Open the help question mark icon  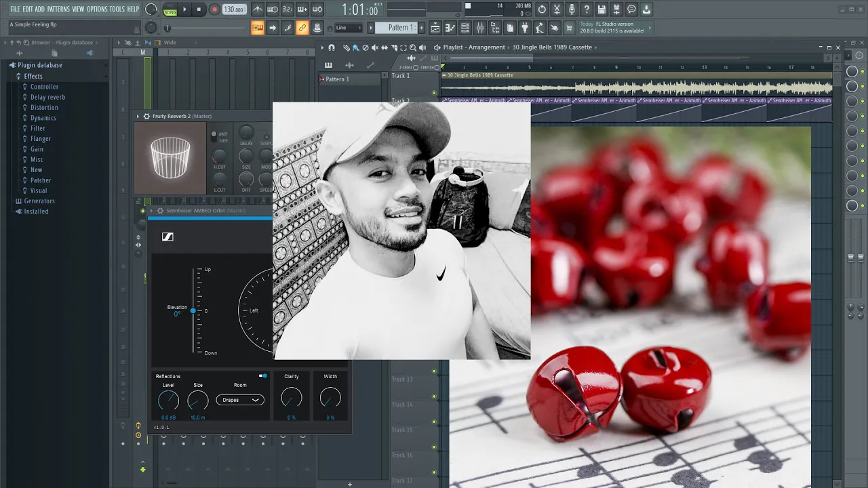tap(587, 9)
